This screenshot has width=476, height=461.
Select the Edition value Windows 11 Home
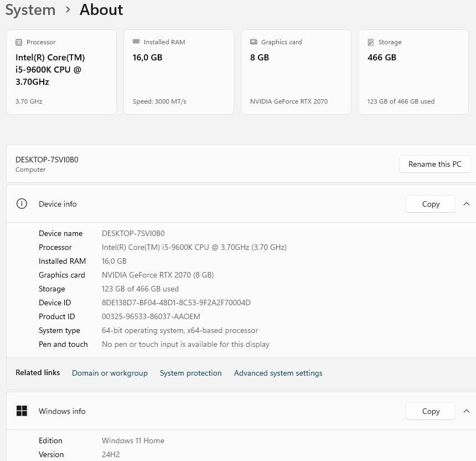tap(133, 440)
